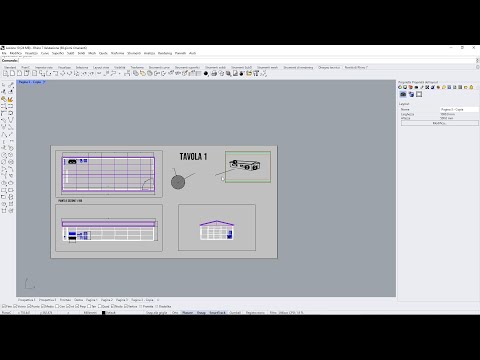Click inside the Comando input line
Screen dimensions: 480x360
pos(247,60)
